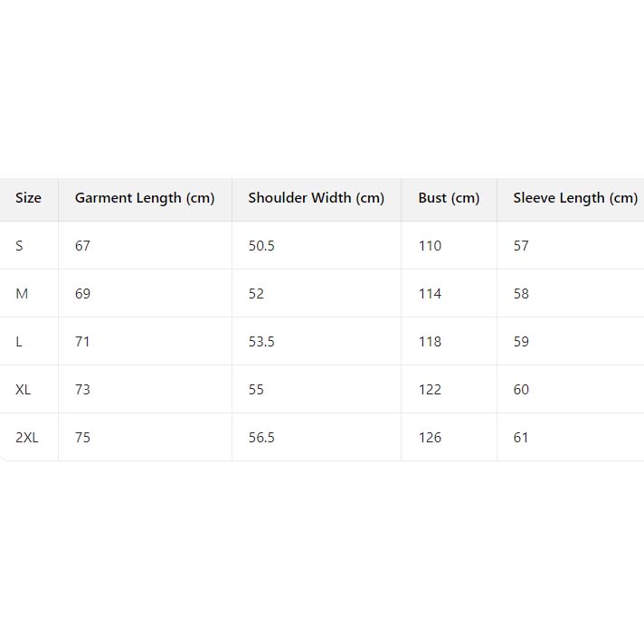Click garment length value 73
644x644 pixels.
click(82, 390)
